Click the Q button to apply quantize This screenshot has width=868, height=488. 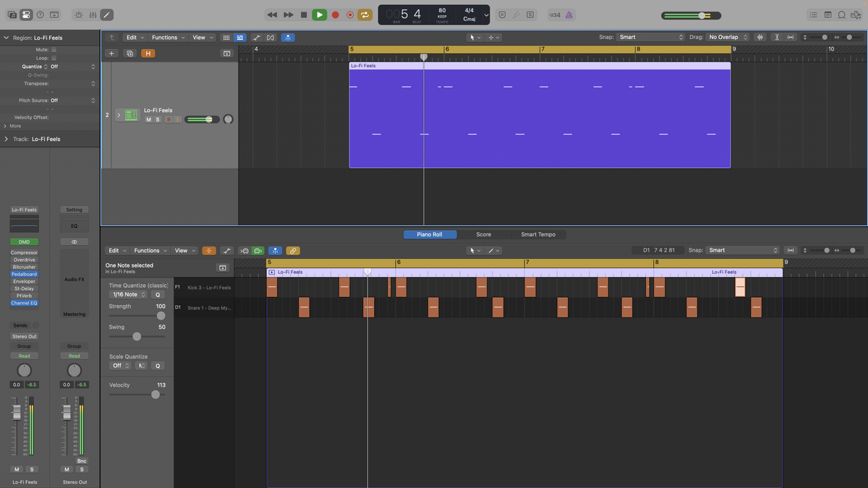[x=158, y=294]
